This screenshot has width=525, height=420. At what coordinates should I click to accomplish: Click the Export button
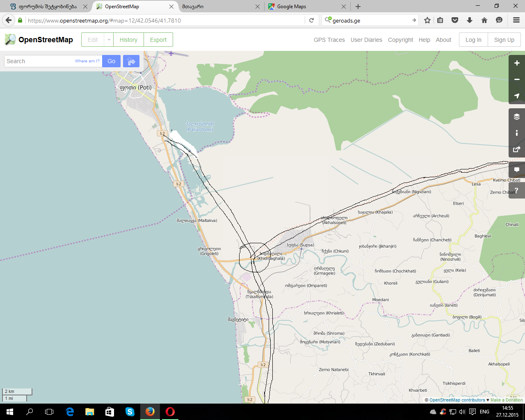coord(158,40)
